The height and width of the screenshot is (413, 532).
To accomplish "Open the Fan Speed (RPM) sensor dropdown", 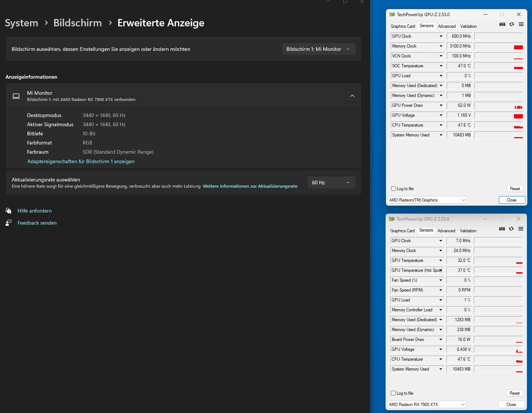I will pyautogui.click(x=441, y=290).
